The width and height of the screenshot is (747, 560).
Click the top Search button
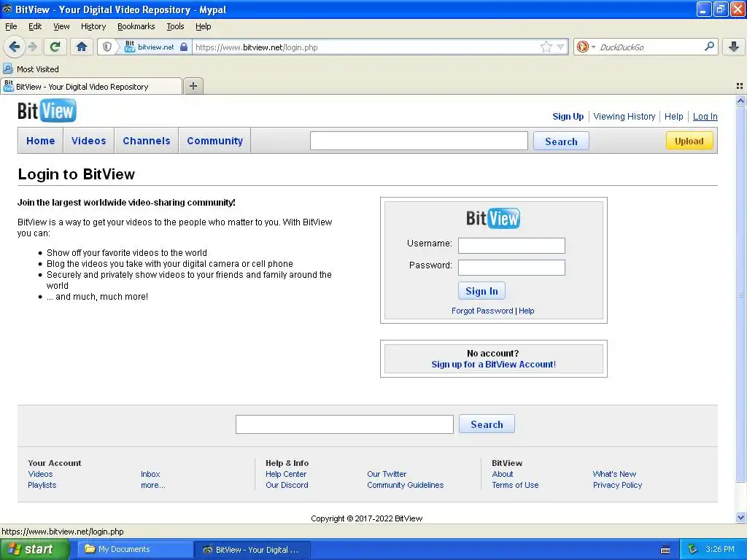point(561,141)
